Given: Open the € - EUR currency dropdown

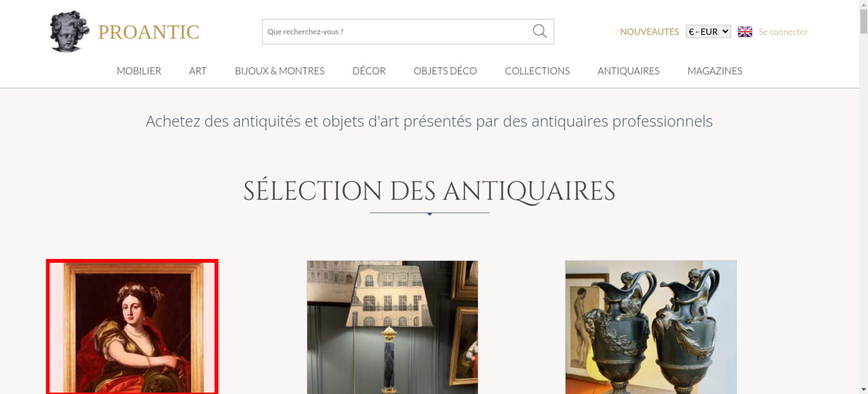Looking at the screenshot, I should click(x=708, y=32).
